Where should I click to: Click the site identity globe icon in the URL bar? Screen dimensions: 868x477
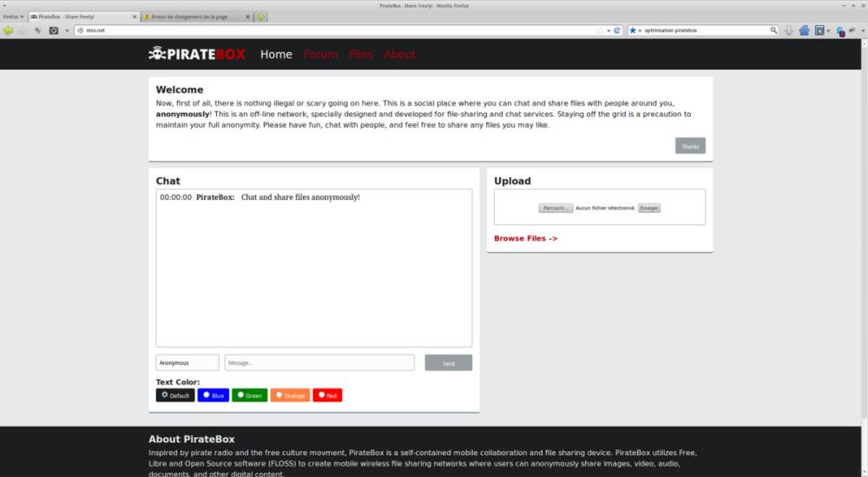[80, 30]
